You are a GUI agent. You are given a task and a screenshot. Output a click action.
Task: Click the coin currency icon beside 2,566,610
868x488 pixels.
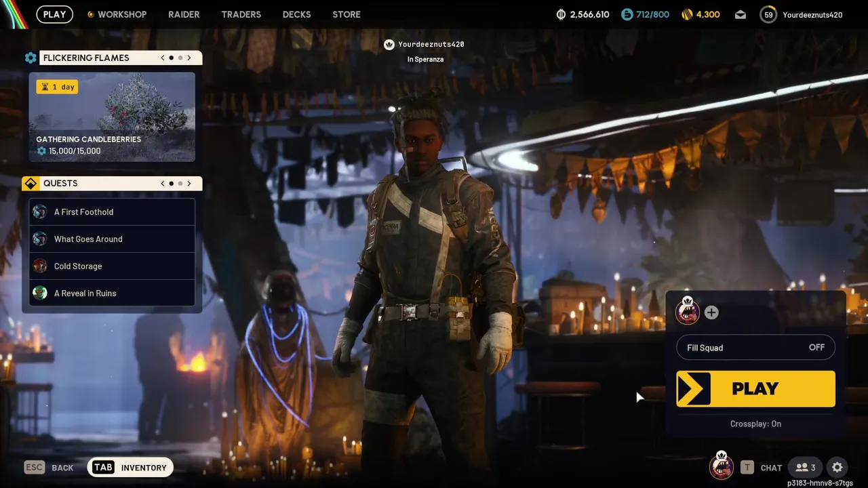point(561,14)
